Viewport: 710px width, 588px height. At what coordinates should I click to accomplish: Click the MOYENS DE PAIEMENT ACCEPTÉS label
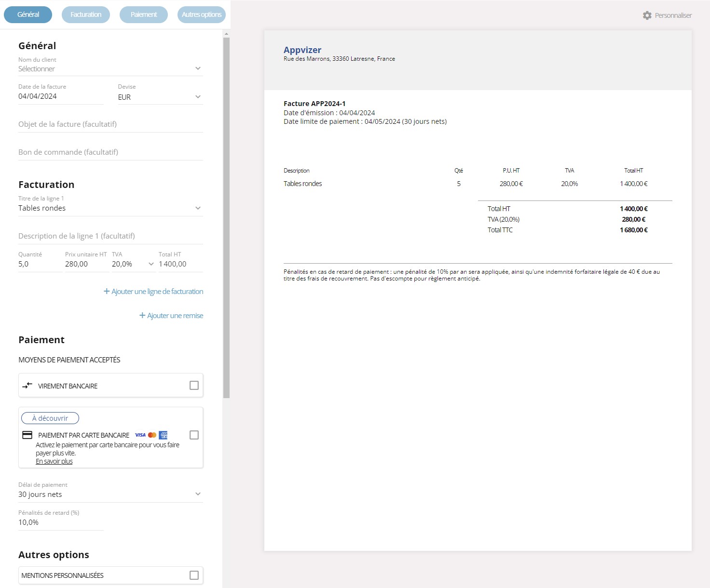[x=69, y=360]
